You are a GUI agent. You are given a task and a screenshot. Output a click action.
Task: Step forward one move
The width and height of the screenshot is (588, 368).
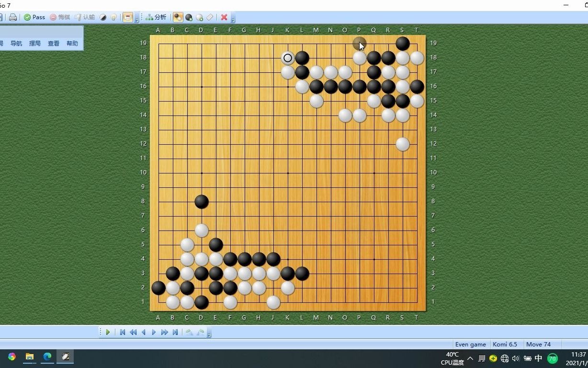click(154, 332)
